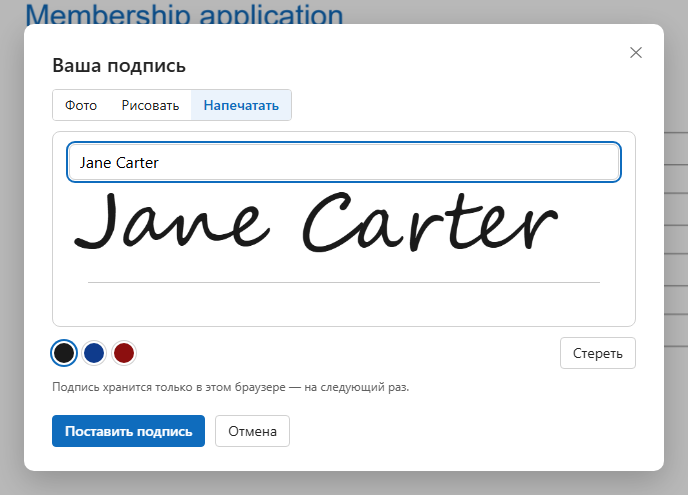The image size is (688, 495).
Task: Click the Ваша подпись dialog heading
Action: [x=119, y=66]
